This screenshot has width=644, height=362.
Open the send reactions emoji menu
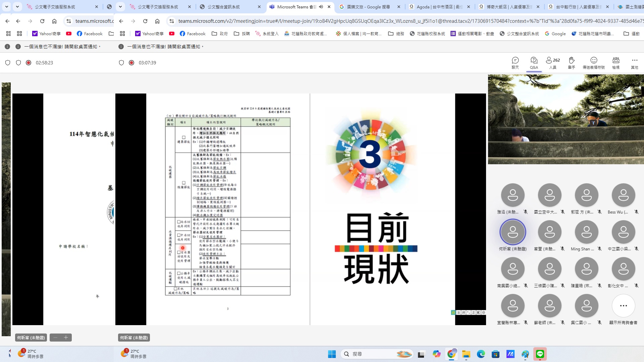593,62
